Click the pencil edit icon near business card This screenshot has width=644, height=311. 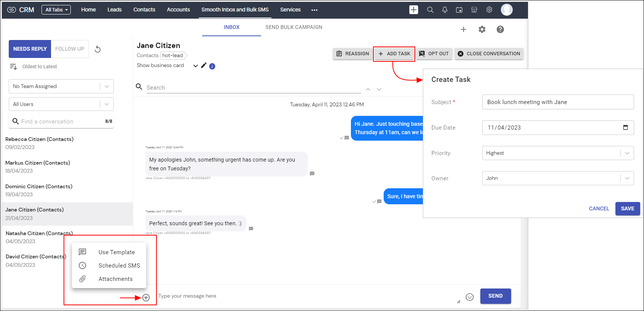(x=204, y=65)
